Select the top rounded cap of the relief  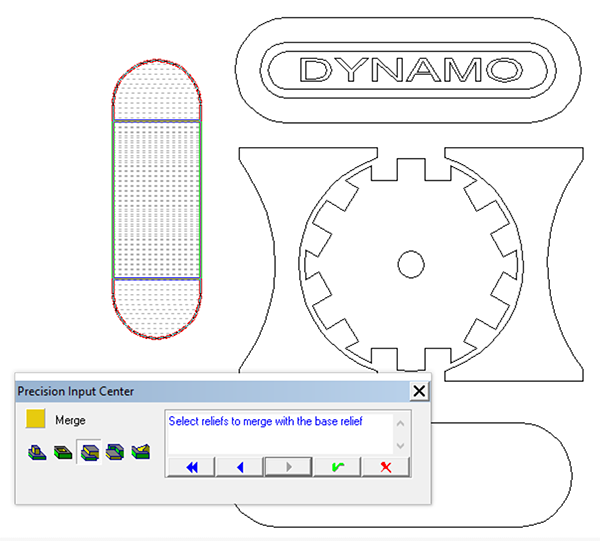[x=157, y=90]
